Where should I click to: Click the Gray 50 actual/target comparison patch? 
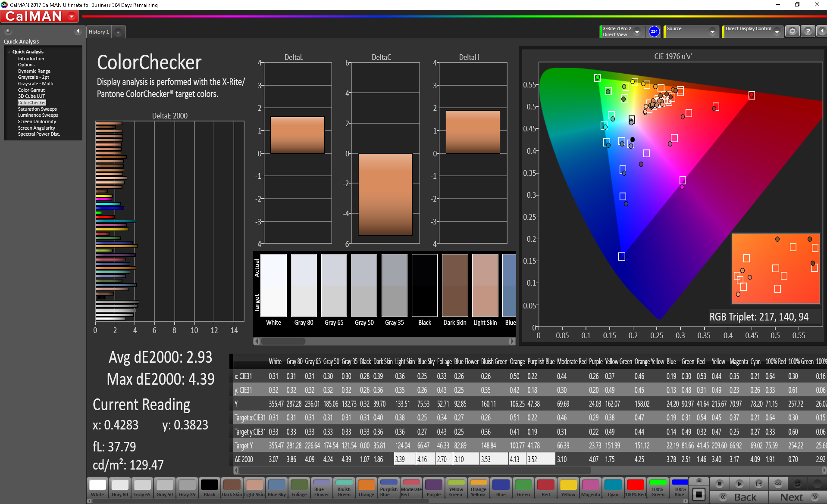364,285
